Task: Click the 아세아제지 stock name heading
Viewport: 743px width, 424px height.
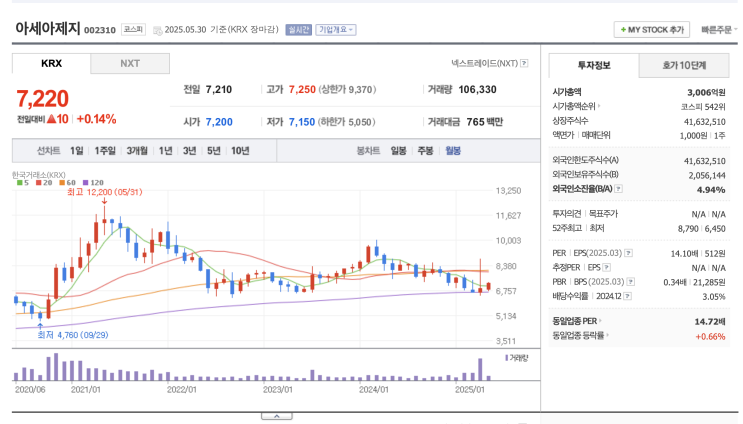Action: 48,28
